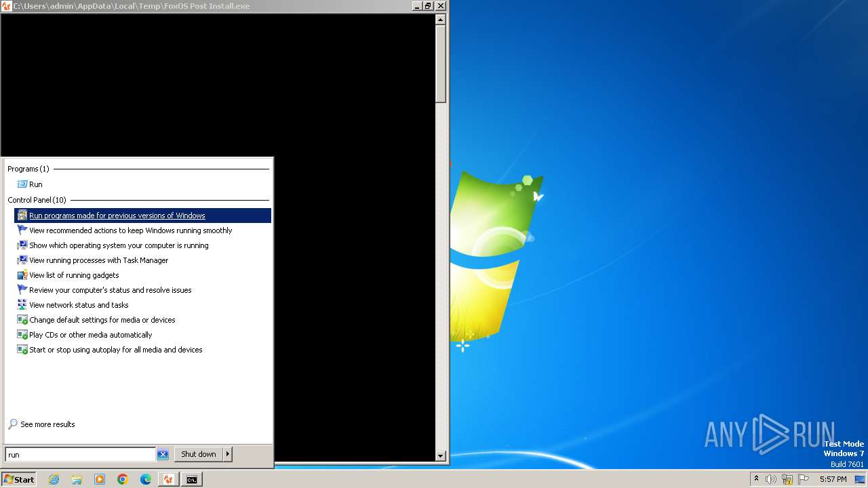Viewport: 868px width, 488px height.
Task: Click the 5:57 PM clock
Action: point(833,479)
